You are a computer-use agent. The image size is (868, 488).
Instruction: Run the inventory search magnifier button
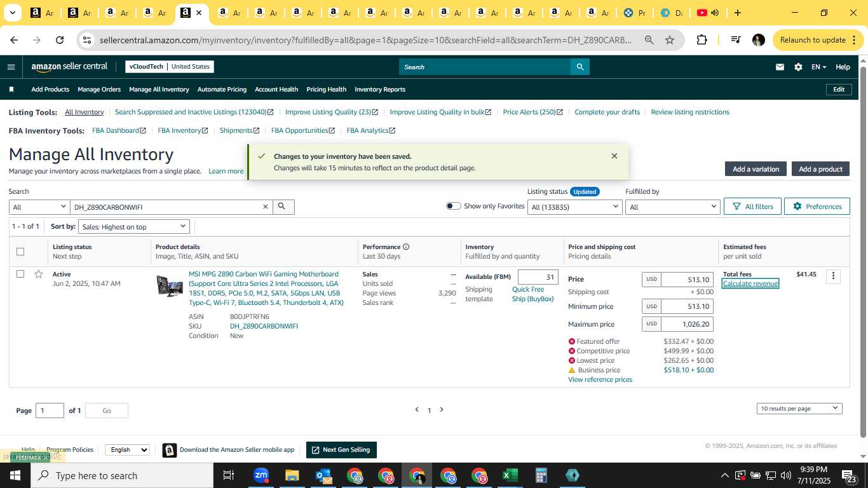(283, 207)
